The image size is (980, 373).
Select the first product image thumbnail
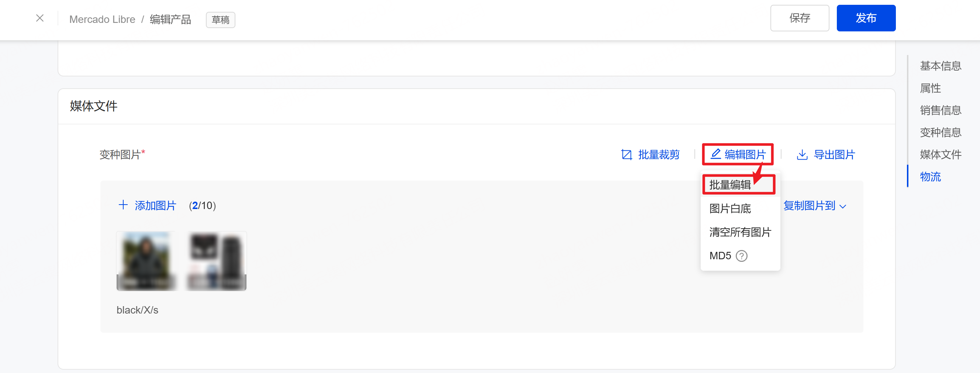tap(146, 261)
